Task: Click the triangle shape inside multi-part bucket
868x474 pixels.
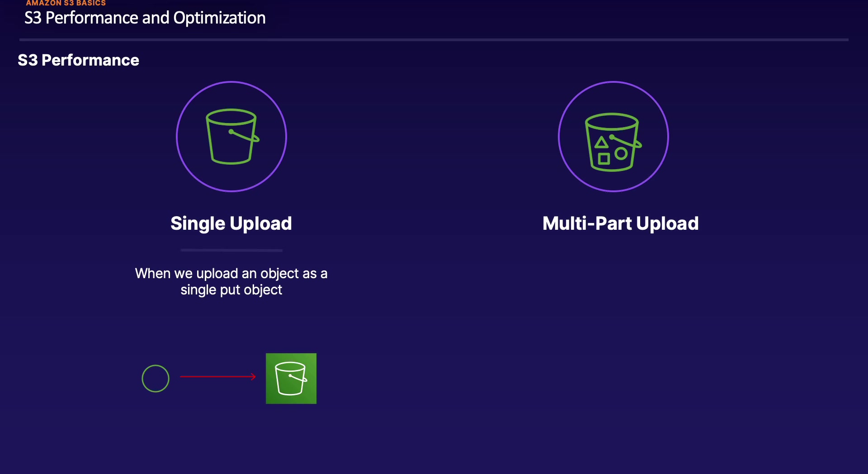Action: click(x=601, y=143)
